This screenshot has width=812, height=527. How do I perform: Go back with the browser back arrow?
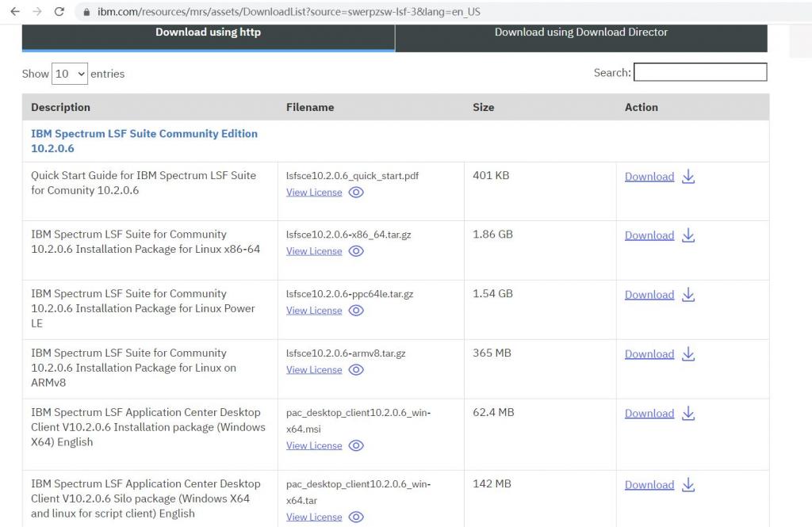tap(15, 11)
